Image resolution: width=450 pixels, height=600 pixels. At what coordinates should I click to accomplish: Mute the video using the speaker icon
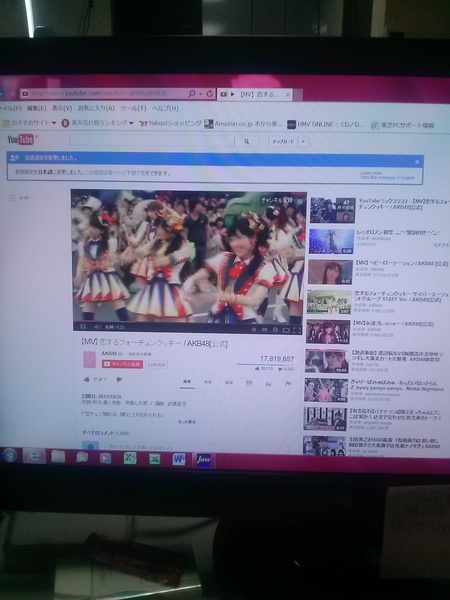97,327
